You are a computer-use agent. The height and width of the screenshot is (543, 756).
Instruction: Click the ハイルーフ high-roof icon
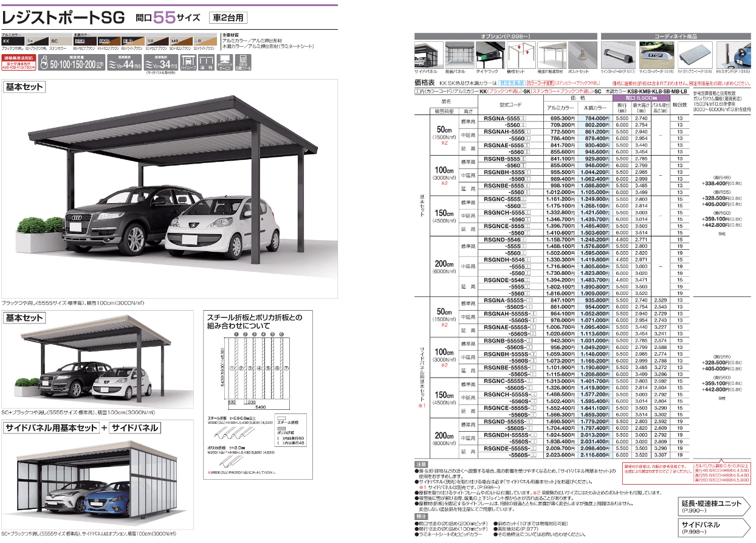coord(190,63)
